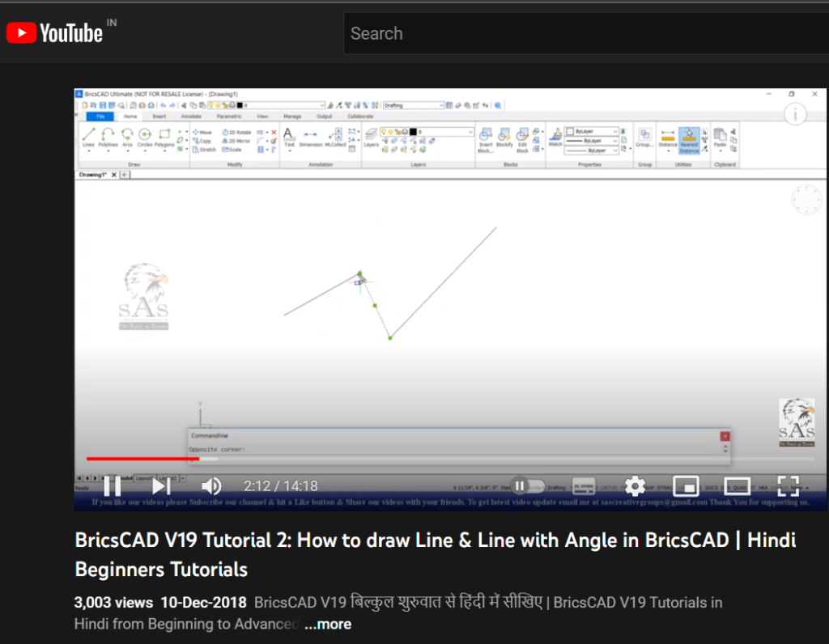
Task: Open YouTube video quality settings gear
Action: pyautogui.click(x=635, y=486)
